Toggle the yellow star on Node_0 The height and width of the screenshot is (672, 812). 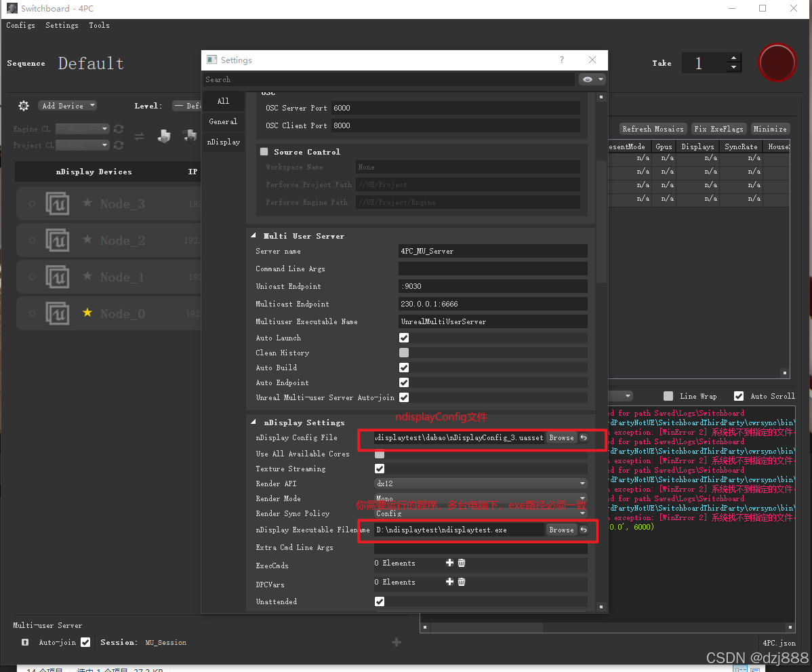click(87, 313)
